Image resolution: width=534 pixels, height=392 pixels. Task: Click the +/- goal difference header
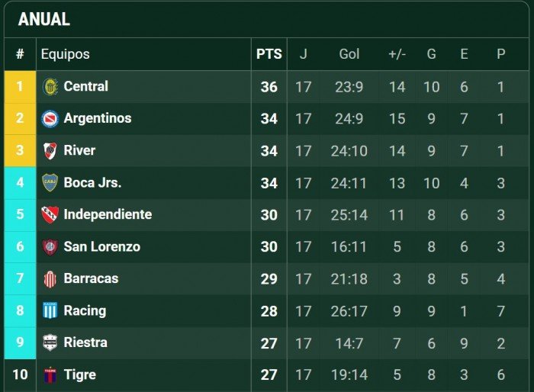[397, 54]
